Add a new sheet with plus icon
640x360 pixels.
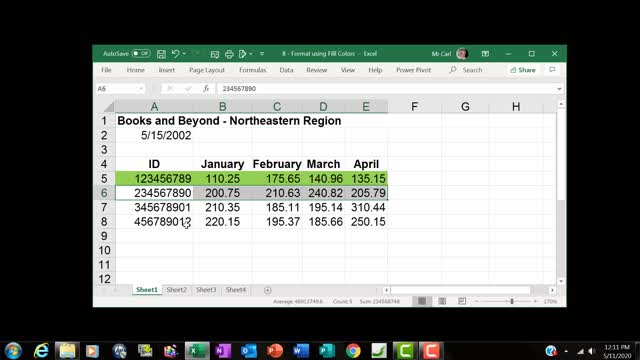point(267,290)
